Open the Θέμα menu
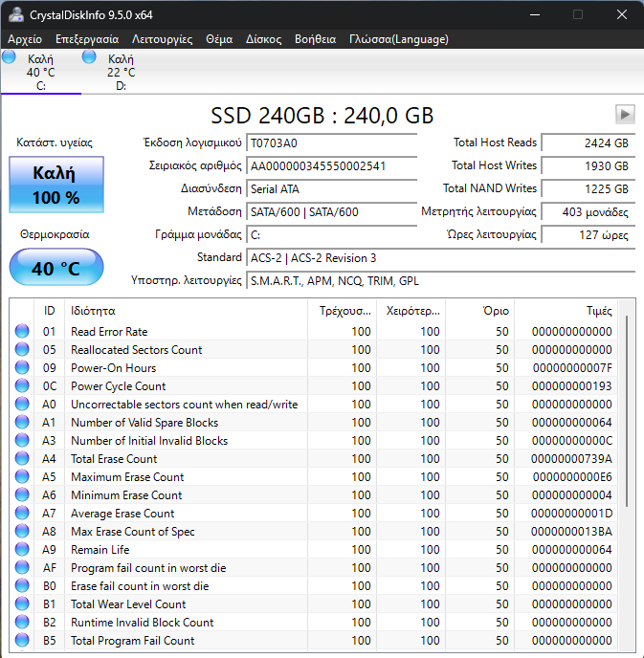644x658 pixels. pos(219,39)
